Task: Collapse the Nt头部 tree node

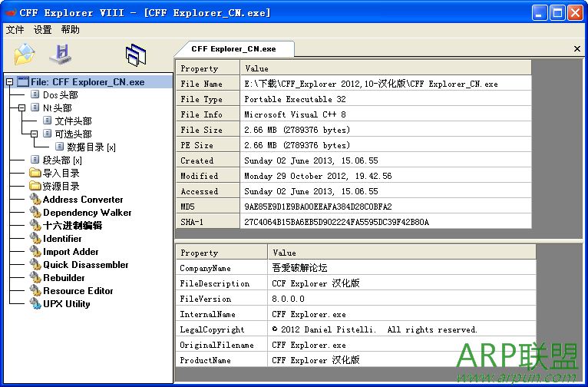Action: point(21,108)
